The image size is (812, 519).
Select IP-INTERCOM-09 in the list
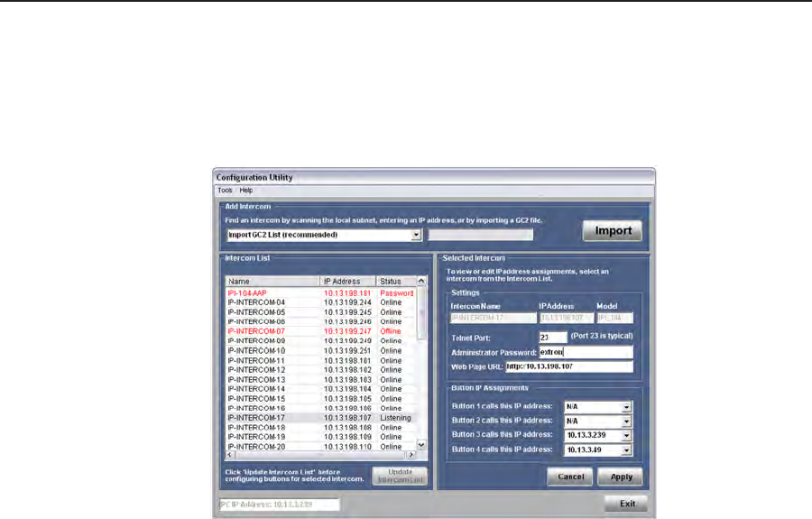point(321,341)
